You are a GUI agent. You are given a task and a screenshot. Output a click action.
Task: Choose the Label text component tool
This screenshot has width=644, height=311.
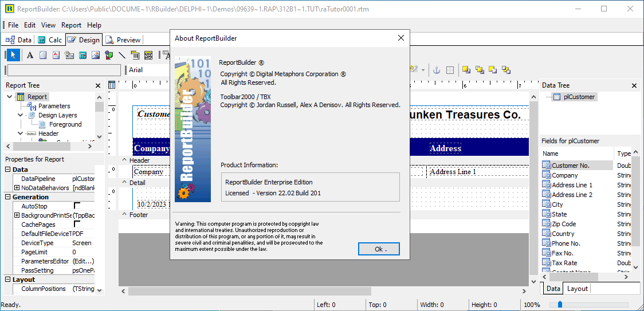pyautogui.click(x=30, y=55)
